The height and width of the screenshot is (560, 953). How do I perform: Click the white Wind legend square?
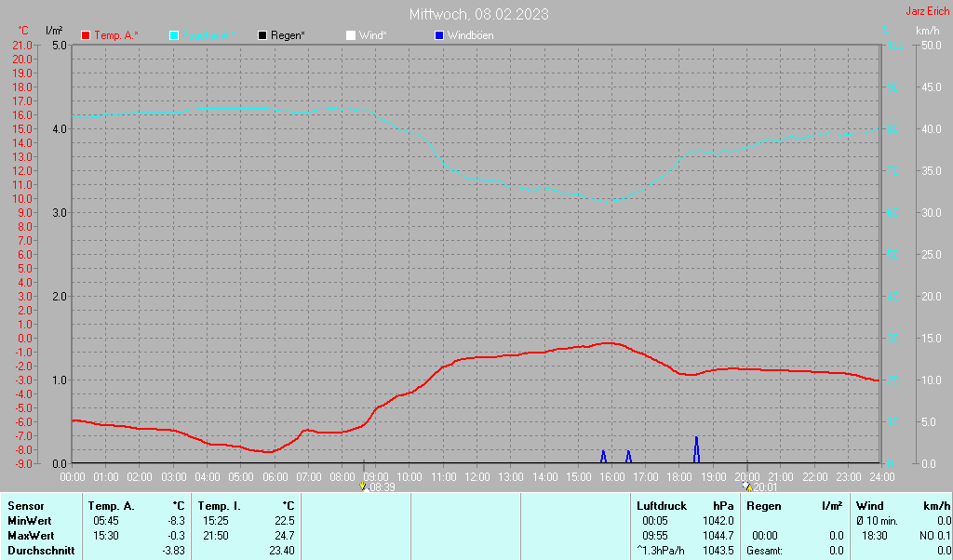pyautogui.click(x=350, y=35)
